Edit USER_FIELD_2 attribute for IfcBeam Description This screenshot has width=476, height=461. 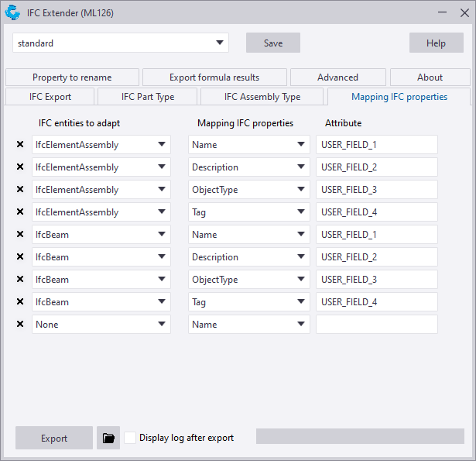tap(377, 256)
